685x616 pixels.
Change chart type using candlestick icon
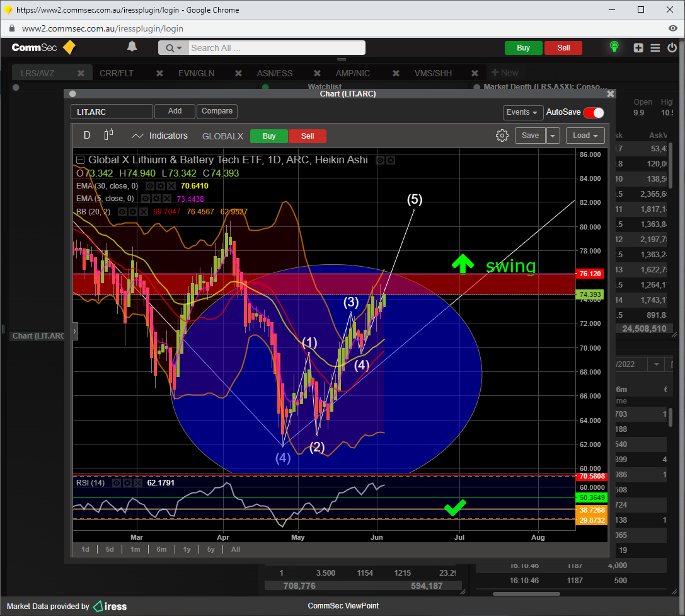coord(109,135)
